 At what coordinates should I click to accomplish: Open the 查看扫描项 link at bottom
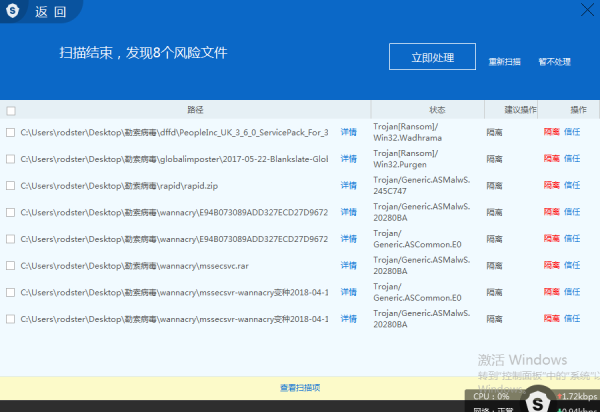[x=300, y=387]
